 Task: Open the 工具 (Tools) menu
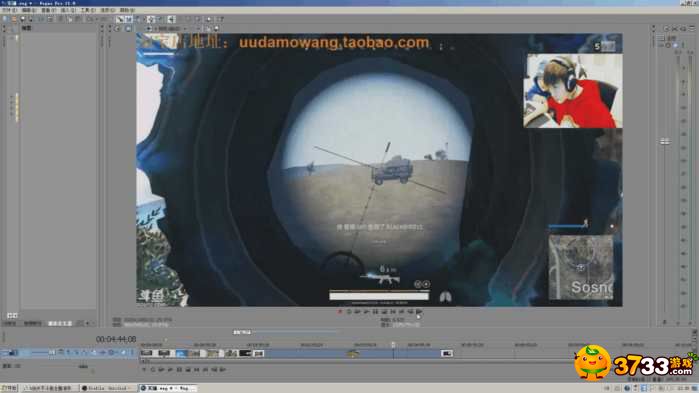(x=88, y=10)
